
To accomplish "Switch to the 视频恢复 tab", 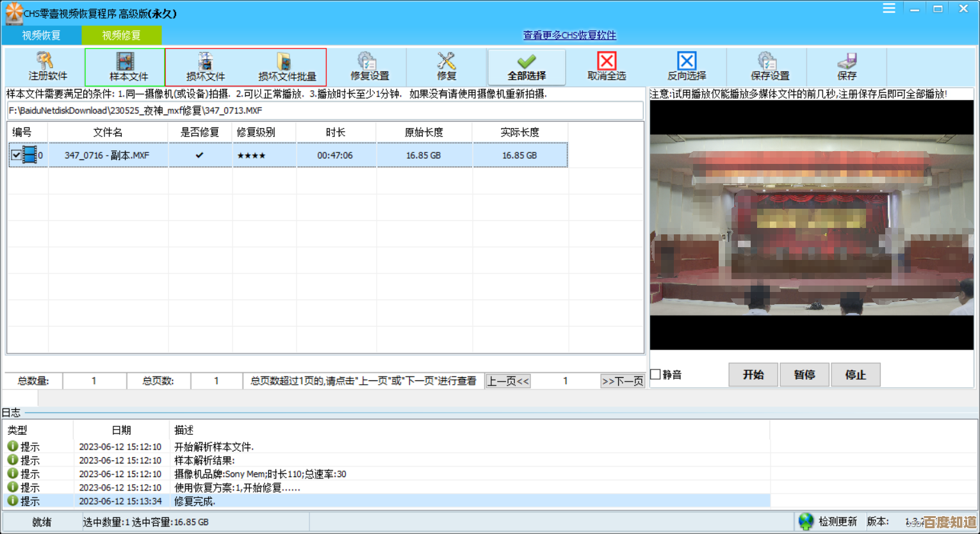I will (42, 35).
